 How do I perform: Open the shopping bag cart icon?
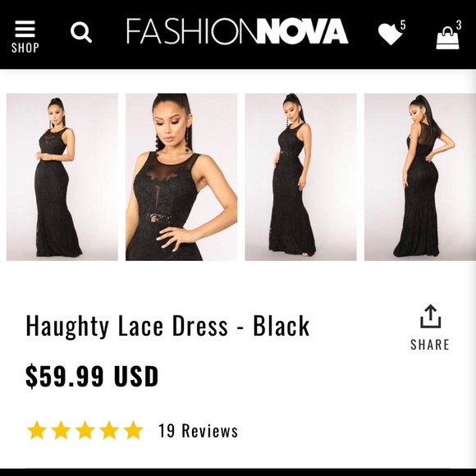(448, 38)
